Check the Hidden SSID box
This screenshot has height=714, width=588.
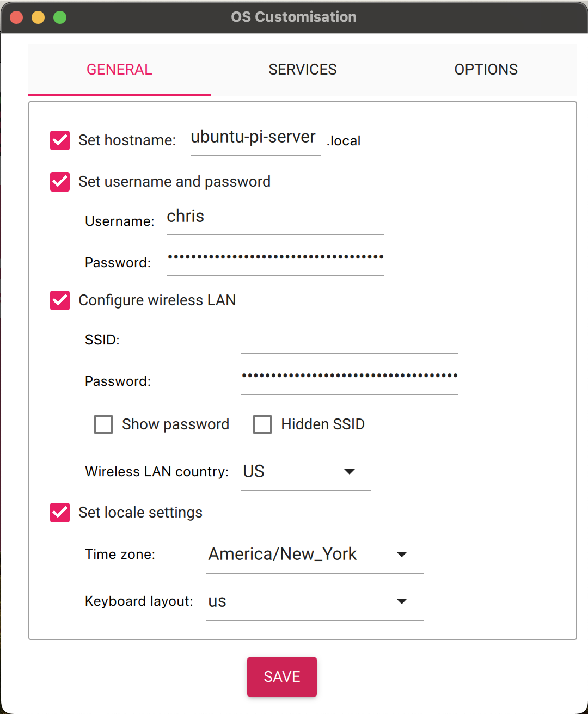click(262, 424)
